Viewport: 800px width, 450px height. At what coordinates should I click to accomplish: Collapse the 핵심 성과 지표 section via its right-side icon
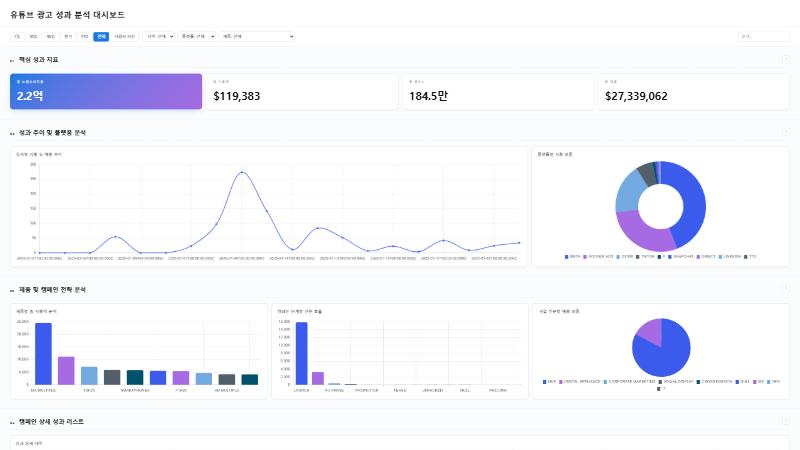pyautogui.click(x=786, y=60)
